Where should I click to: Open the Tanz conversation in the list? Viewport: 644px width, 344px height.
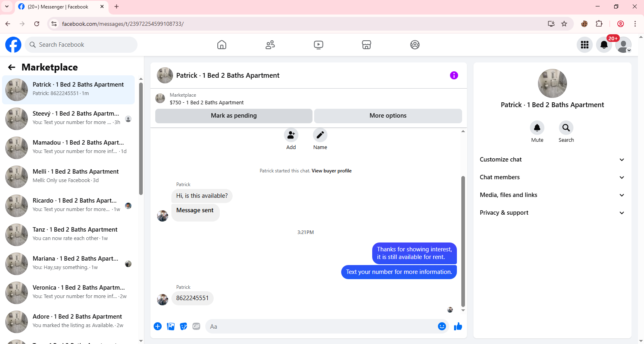pos(69,234)
